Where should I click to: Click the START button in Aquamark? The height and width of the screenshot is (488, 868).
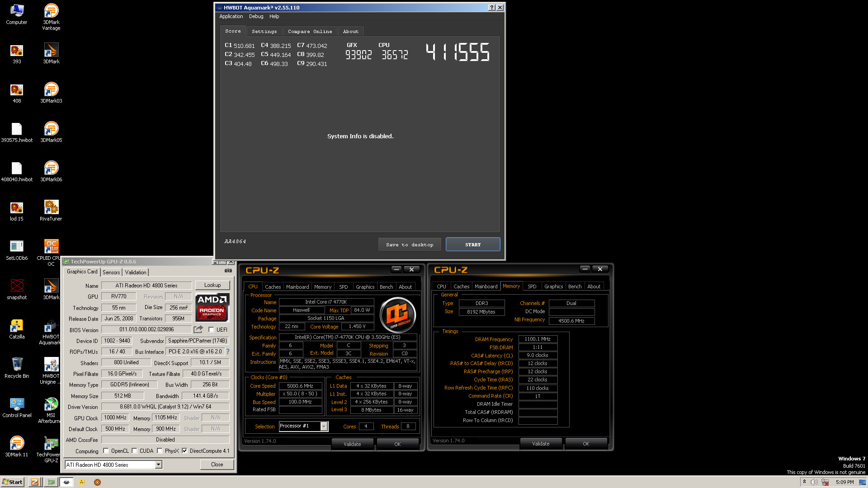pyautogui.click(x=473, y=244)
